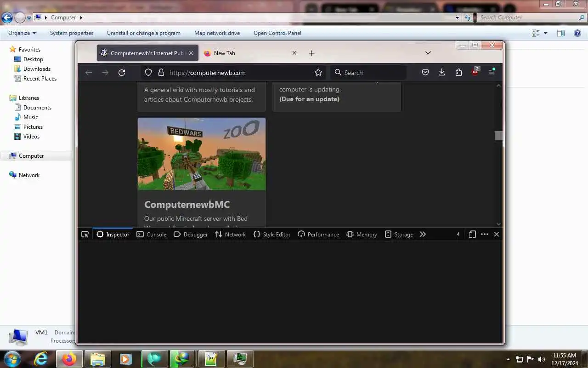This screenshot has width=588, height=368.
Task: Reload the current Firefox page
Action: point(122,73)
